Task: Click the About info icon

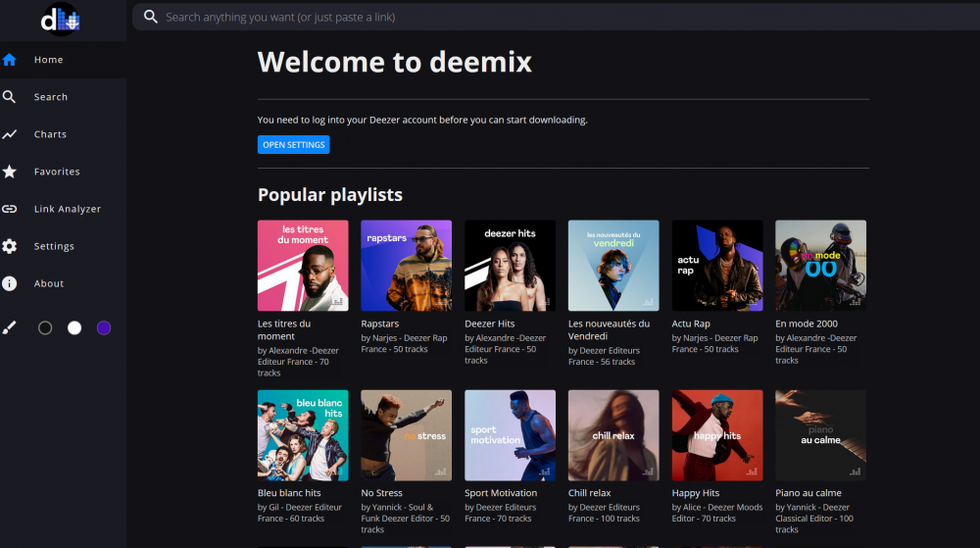Action: tap(10, 283)
